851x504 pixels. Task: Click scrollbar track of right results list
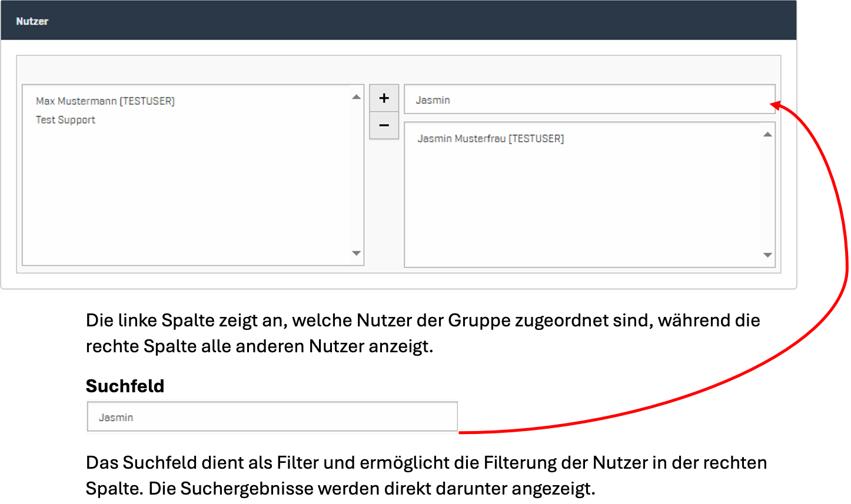click(767, 194)
